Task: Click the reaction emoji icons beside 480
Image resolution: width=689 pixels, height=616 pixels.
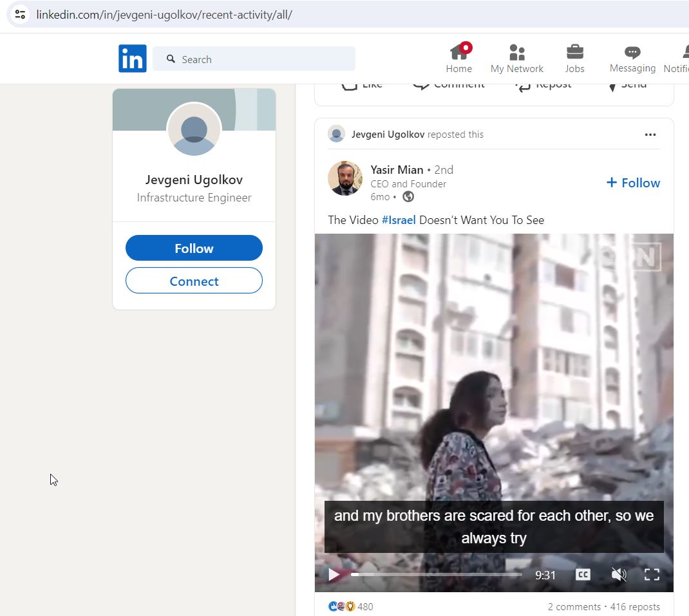Action: click(x=342, y=607)
